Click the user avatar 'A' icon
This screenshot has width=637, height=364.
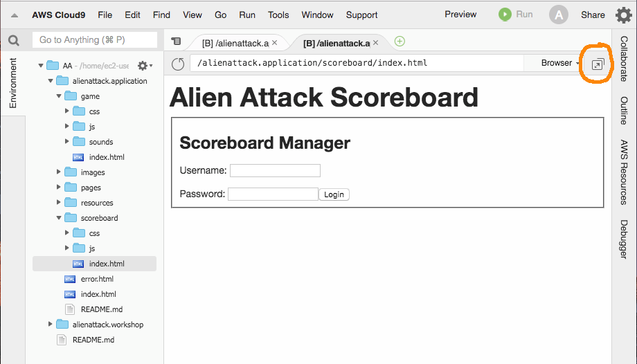click(x=559, y=15)
